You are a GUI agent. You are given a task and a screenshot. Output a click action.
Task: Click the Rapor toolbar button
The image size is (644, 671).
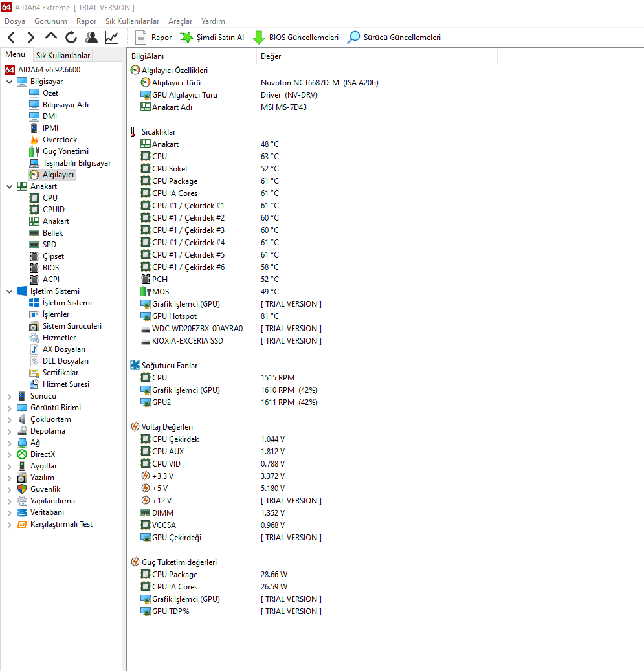click(x=153, y=38)
